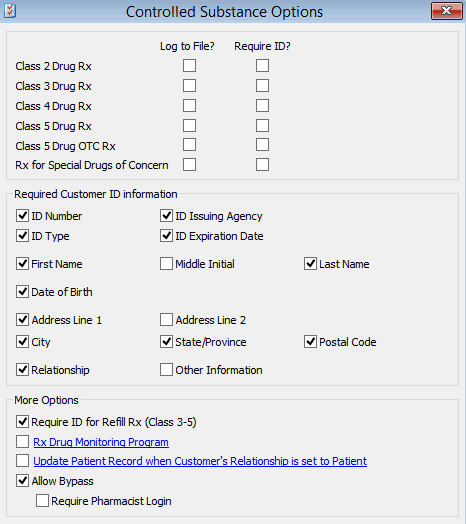Screen dimensions: 466x524
Task: Check Log to File for Class 5 Drug OTC Rx
Action: click(x=189, y=145)
